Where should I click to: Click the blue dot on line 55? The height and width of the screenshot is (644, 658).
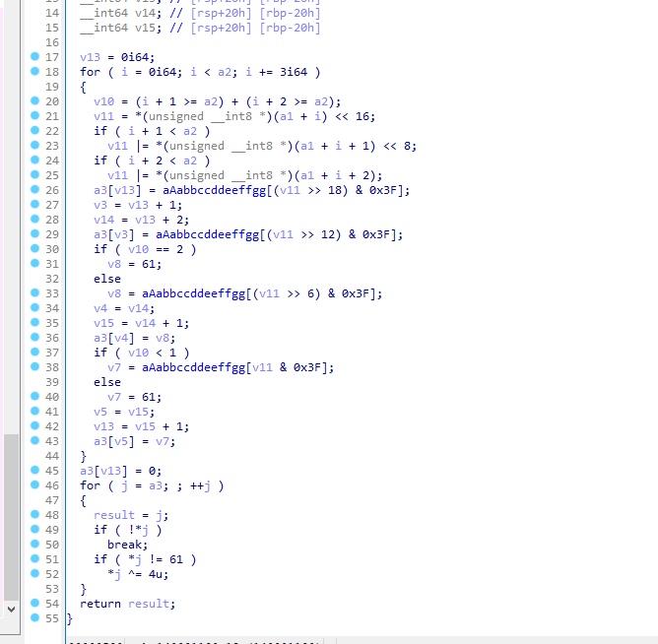tap(35, 618)
